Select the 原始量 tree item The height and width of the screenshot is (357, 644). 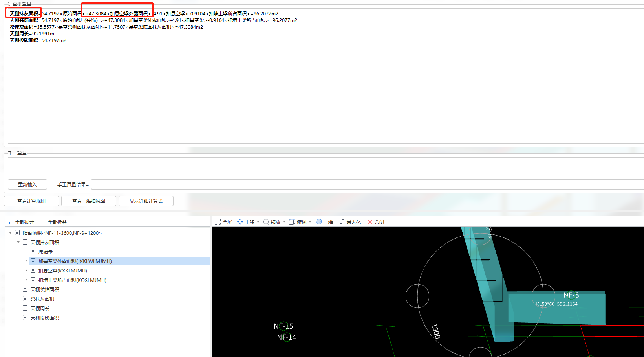[46, 252]
